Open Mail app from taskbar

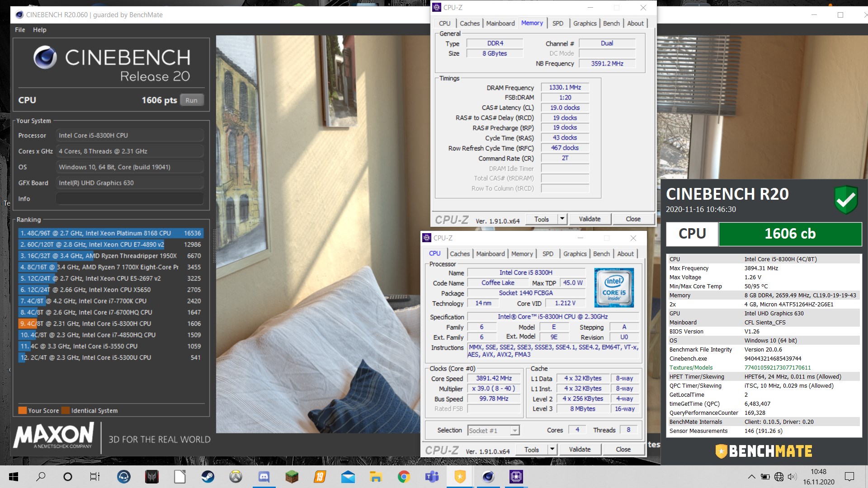click(348, 477)
